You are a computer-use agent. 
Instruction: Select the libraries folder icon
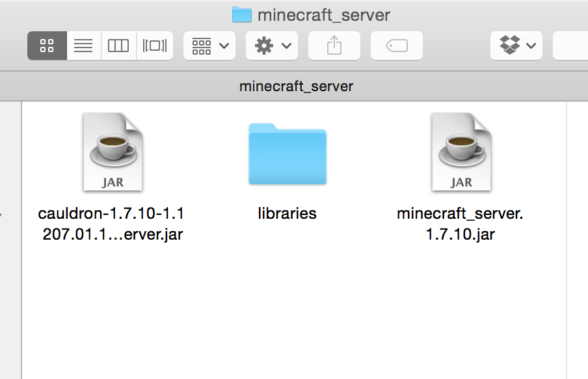tap(287, 154)
